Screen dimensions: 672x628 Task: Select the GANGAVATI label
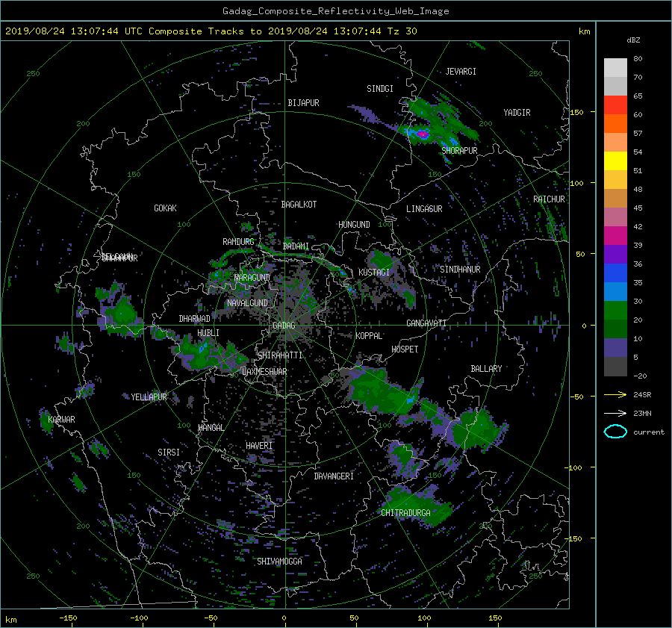[x=426, y=323]
